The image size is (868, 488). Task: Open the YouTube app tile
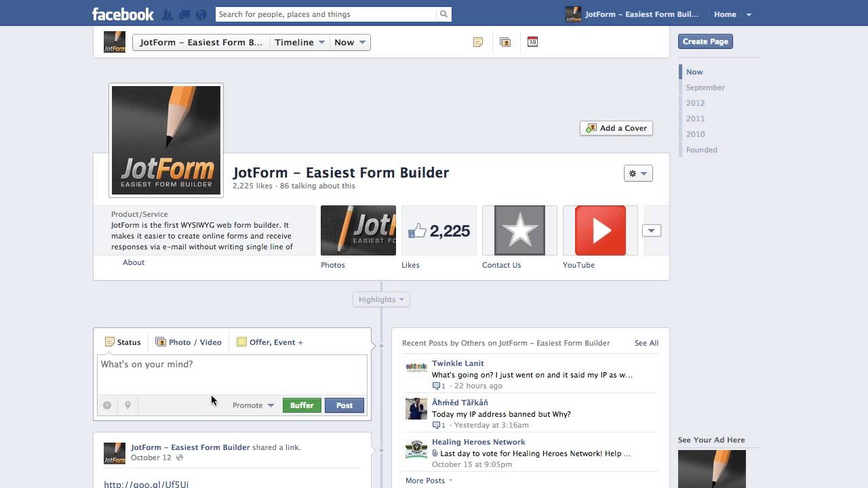[x=600, y=230]
